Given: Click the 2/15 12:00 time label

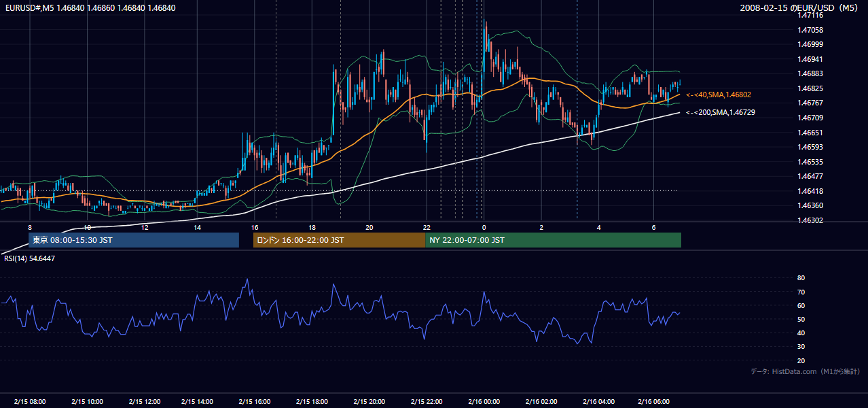Looking at the screenshot, I should click(x=144, y=402).
